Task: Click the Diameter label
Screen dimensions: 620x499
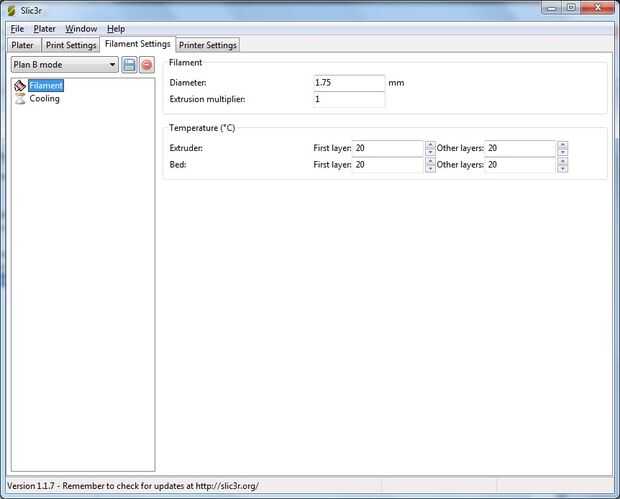Action: point(188,83)
